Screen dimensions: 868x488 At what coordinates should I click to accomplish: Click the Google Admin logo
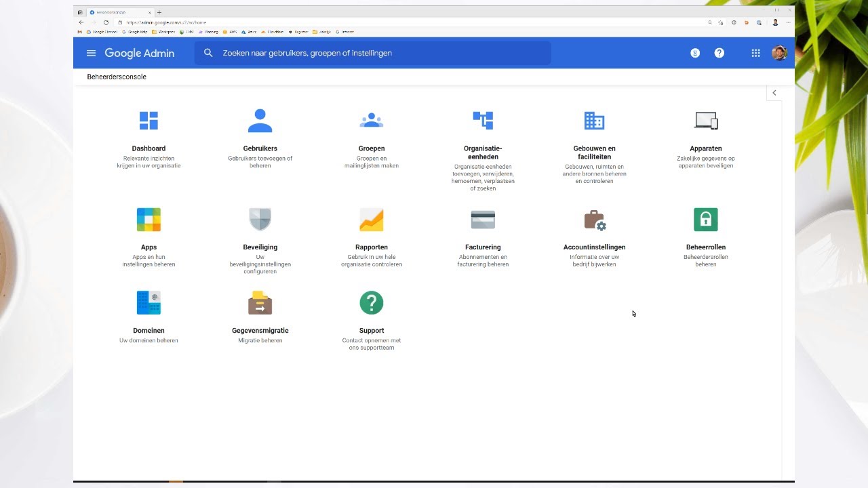pos(139,53)
